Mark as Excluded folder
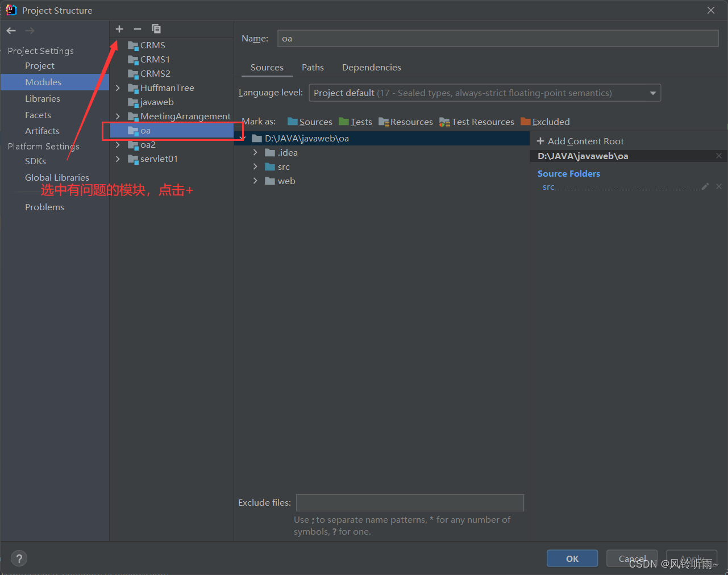The width and height of the screenshot is (728, 575). (x=545, y=122)
